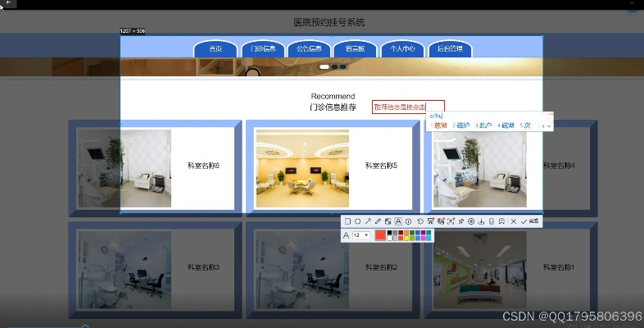
Task: Go to the 个人中心 tab
Action: [402, 49]
